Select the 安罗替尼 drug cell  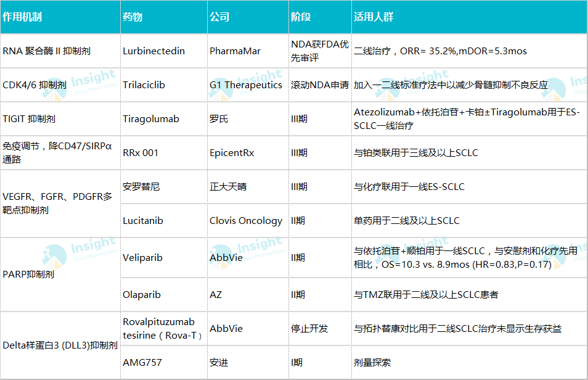point(164,187)
